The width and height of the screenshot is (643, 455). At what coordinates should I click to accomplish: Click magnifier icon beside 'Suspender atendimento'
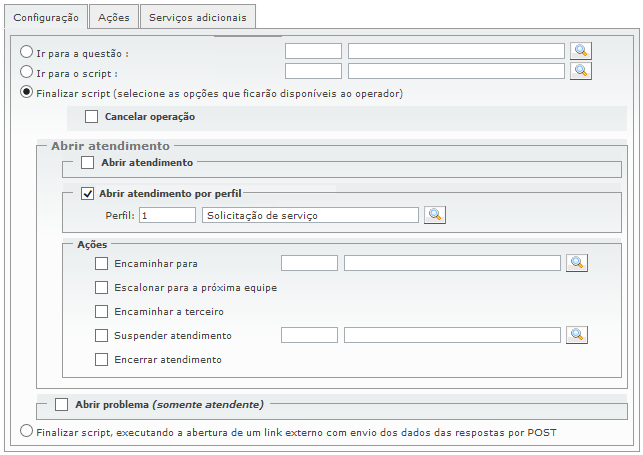pyautogui.click(x=577, y=335)
